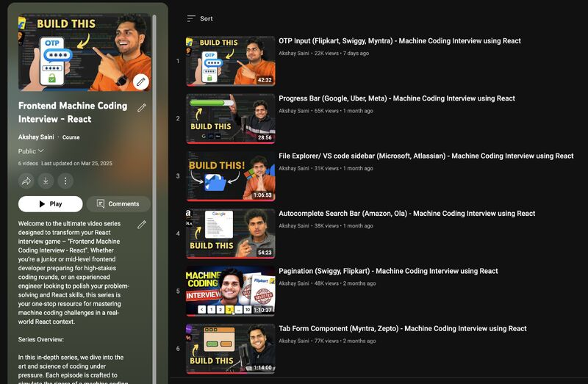Click the 1:10:37 duration badge
This screenshot has height=384, width=588.
[x=262, y=310]
